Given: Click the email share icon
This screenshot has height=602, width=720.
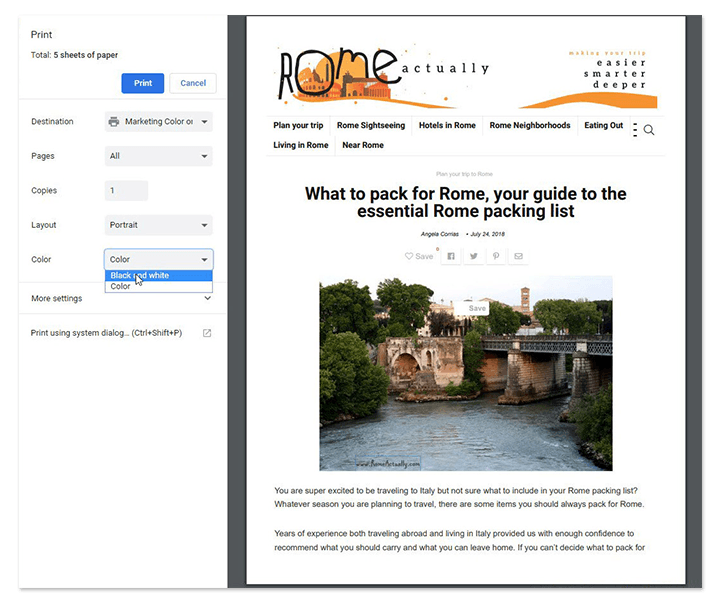Looking at the screenshot, I should click(x=518, y=256).
